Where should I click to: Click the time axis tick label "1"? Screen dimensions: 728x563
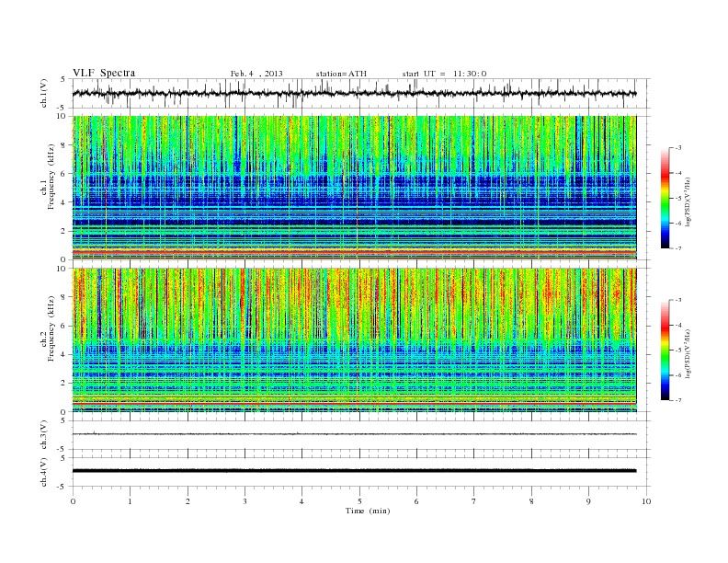point(130,501)
